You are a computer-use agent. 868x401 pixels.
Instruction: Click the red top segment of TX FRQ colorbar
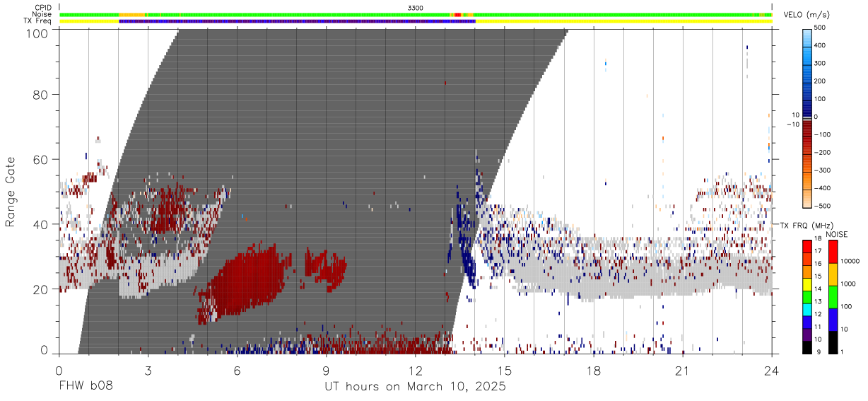pos(807,246)
